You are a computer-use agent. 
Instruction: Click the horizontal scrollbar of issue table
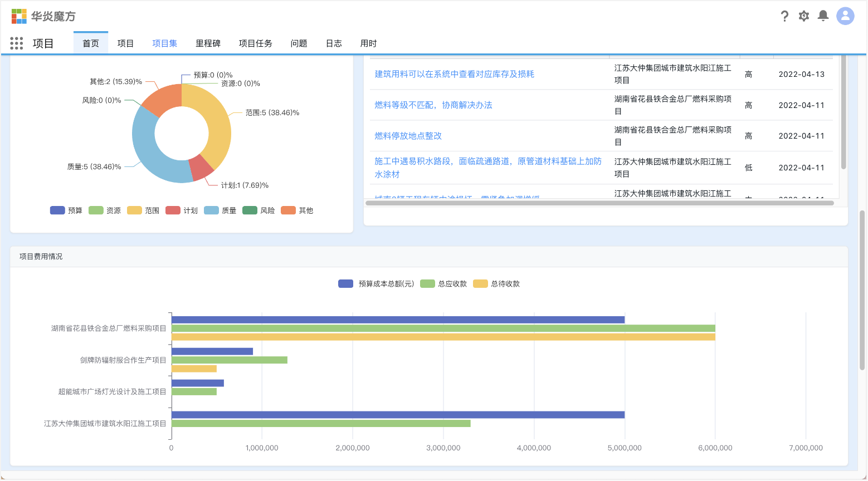tap(599, 203)
